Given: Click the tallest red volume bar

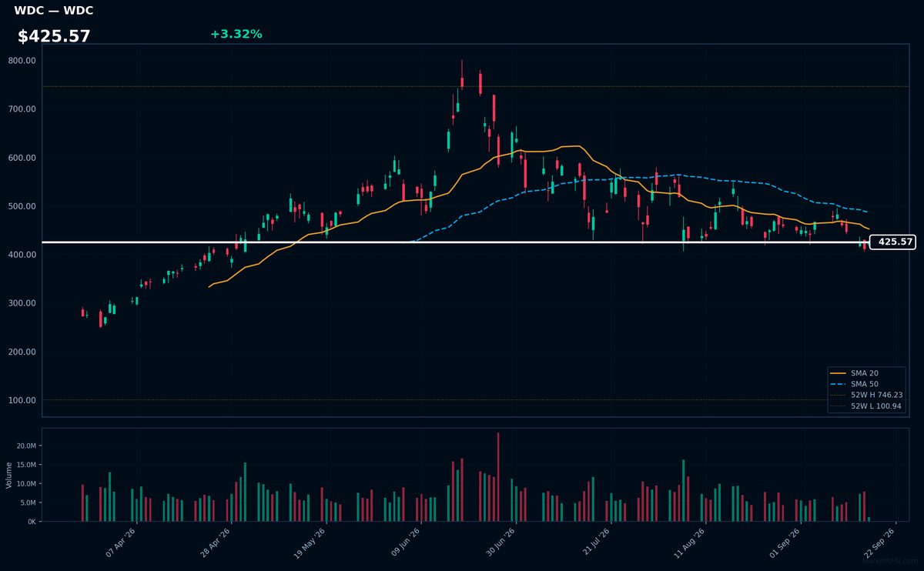Looking at the screenshot, I should 498,477.
